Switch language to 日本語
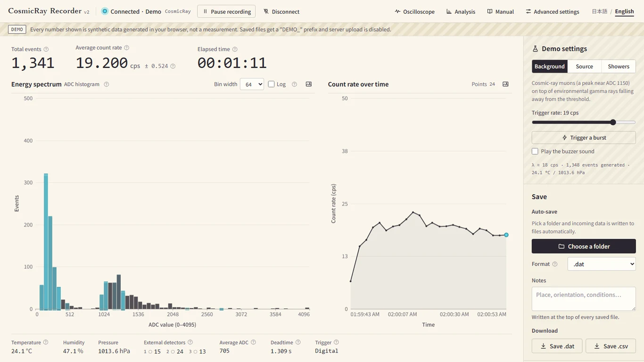The height and width of the screenshot is (362, 644). [x=599, y=11]
